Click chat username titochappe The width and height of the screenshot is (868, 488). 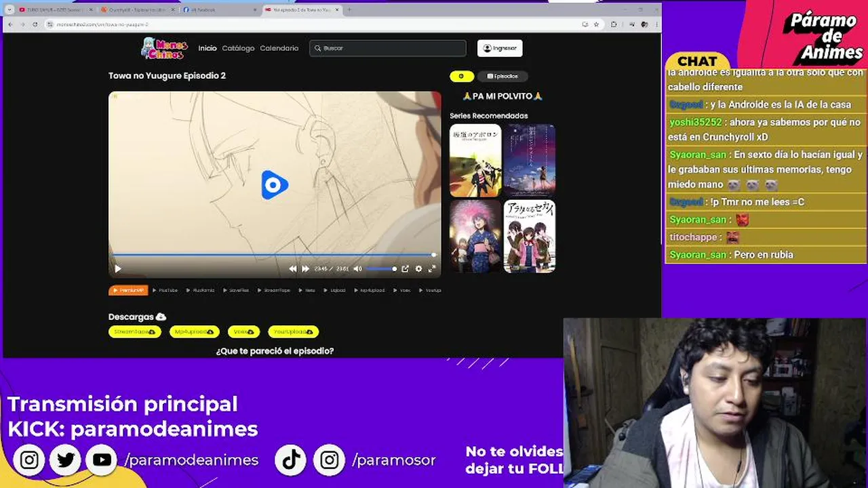tap(694, 237)
